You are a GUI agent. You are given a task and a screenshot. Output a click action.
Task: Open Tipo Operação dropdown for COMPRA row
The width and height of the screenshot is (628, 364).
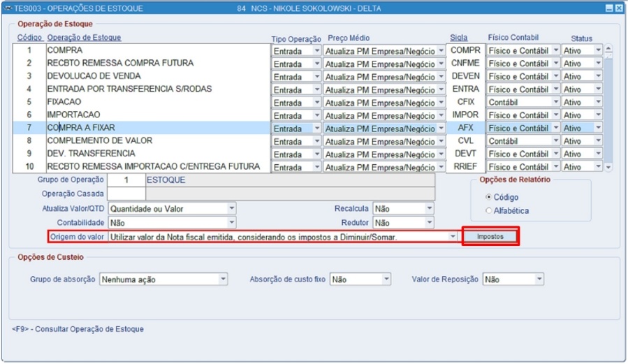(317, 51)
